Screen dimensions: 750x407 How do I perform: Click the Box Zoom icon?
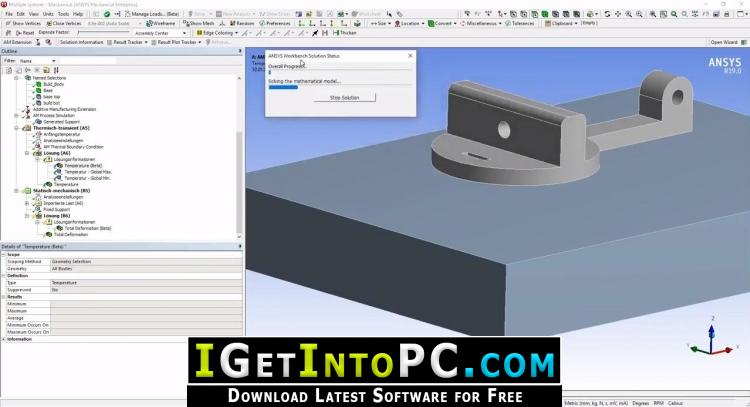click(x=639, y=14)
